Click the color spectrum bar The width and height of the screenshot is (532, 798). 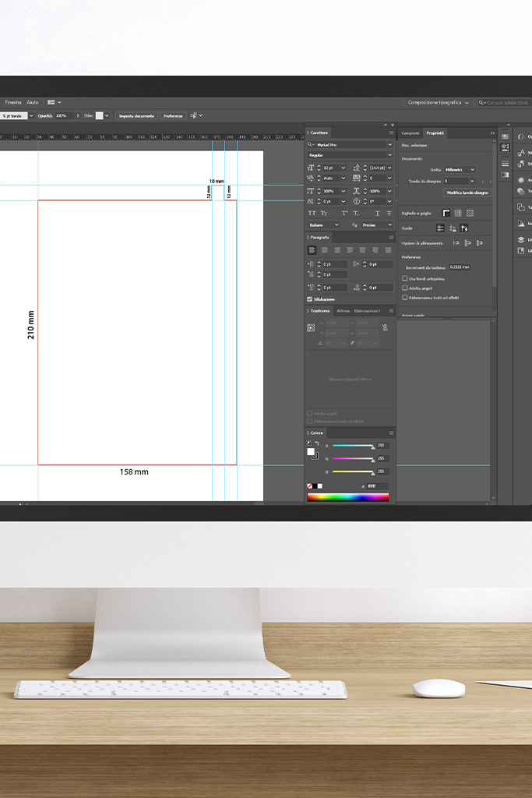pyautogui.click(x=347, y=497)
